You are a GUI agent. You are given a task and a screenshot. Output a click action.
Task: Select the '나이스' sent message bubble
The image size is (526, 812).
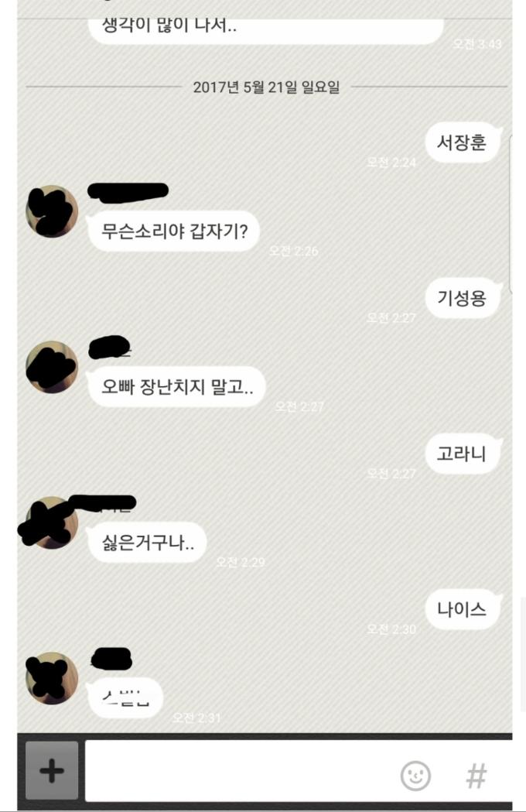463,609
